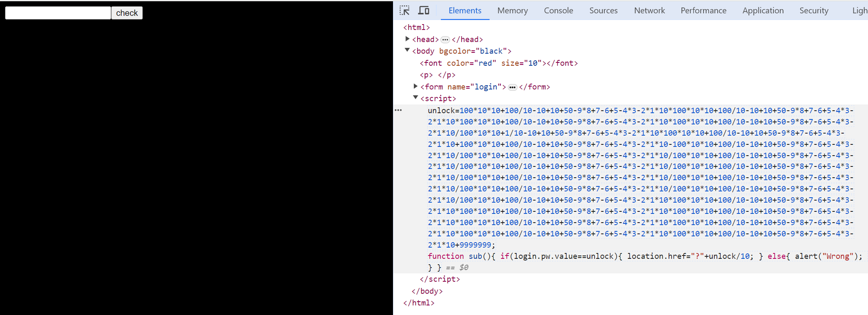This screenshot has height=315, width=868.
Task: Focus the password input field
Action: [x=58, y=13]
